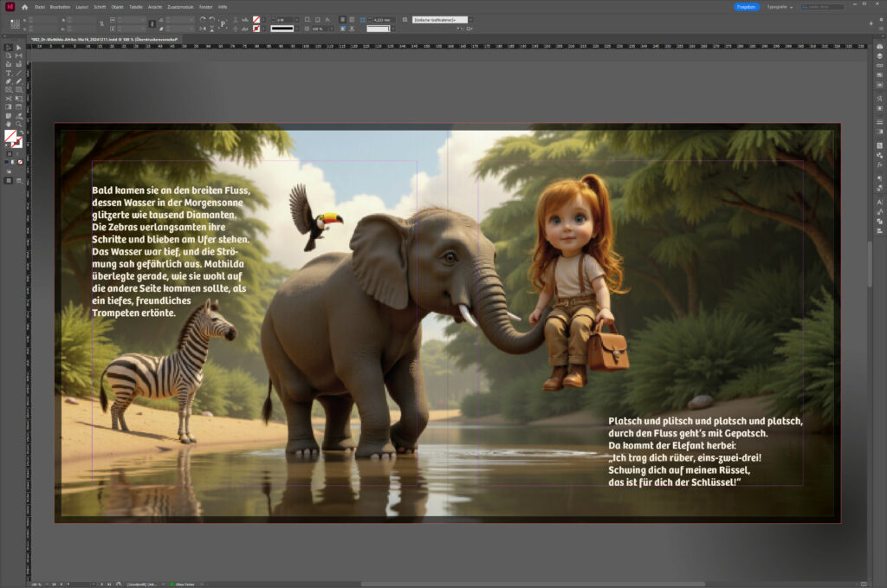Open the Schrift menu
The height and width of the screenshot is (588, 887).
[100, 6]
